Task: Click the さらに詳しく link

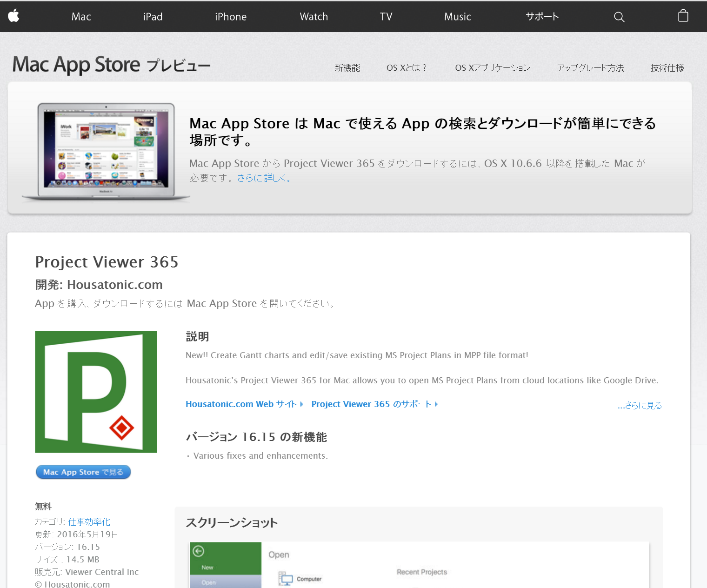Action: coord(264,178)
